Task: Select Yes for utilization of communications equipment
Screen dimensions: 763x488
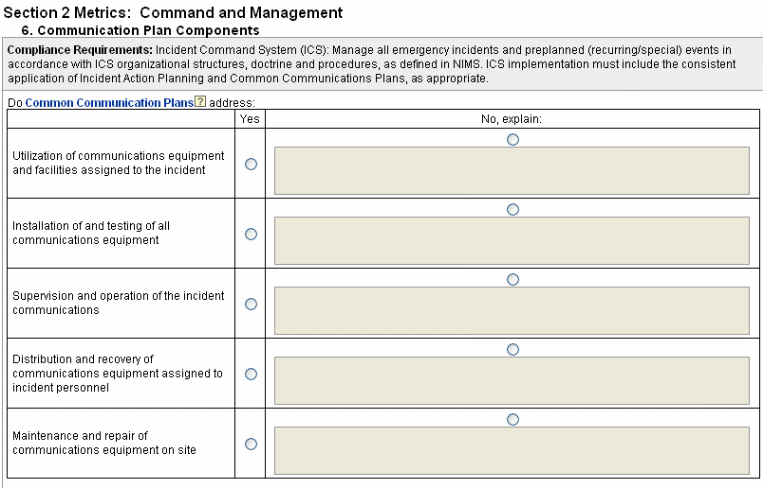Action: point(251,164)
